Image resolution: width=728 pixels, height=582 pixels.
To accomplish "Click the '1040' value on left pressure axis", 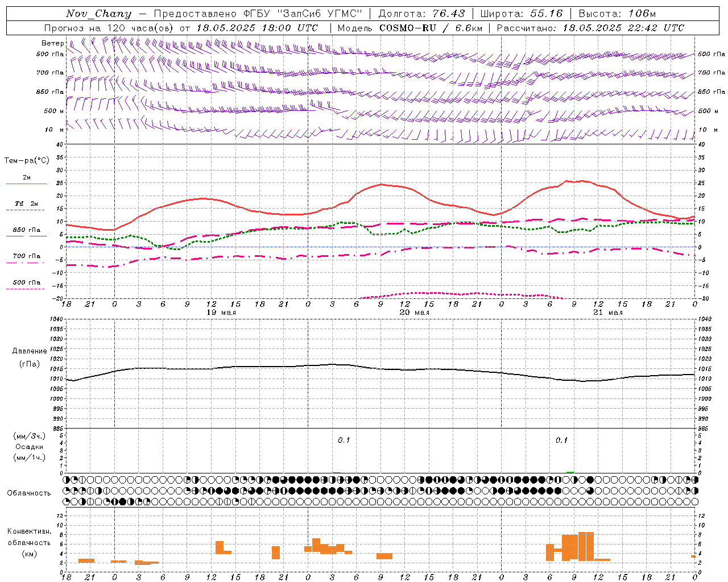I will coord(56,319).
